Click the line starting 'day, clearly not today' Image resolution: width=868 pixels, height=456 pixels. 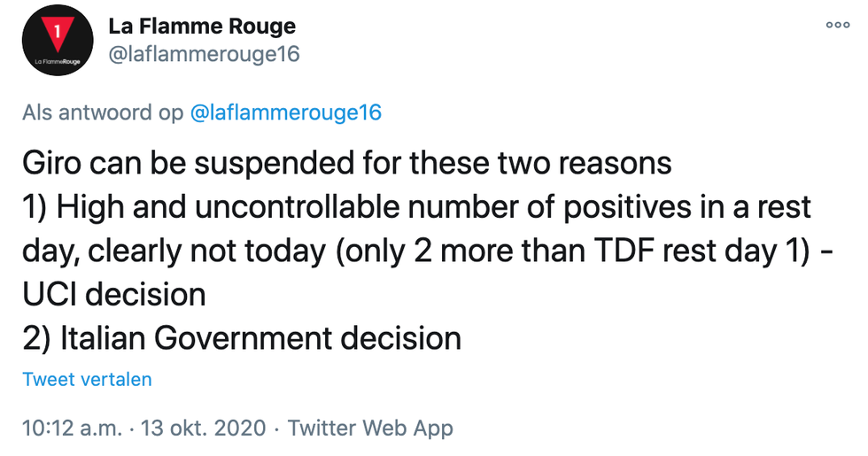coord(427,251)
